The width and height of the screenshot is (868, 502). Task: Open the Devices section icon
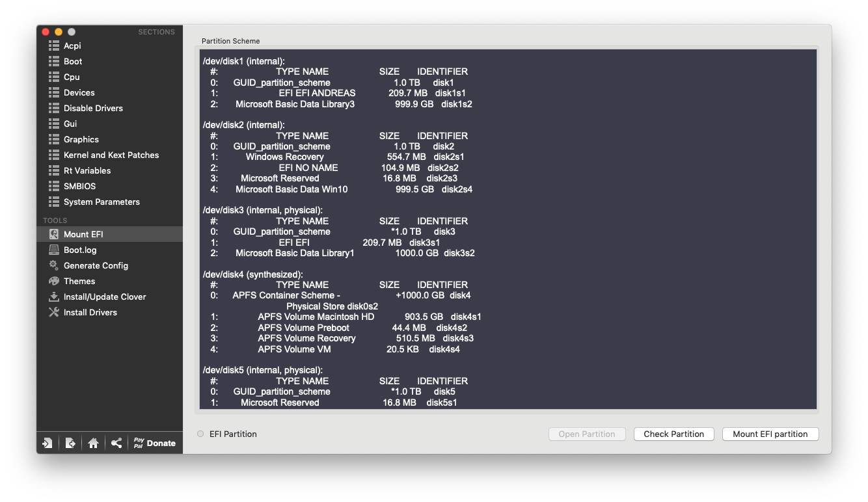click(54, 92)
